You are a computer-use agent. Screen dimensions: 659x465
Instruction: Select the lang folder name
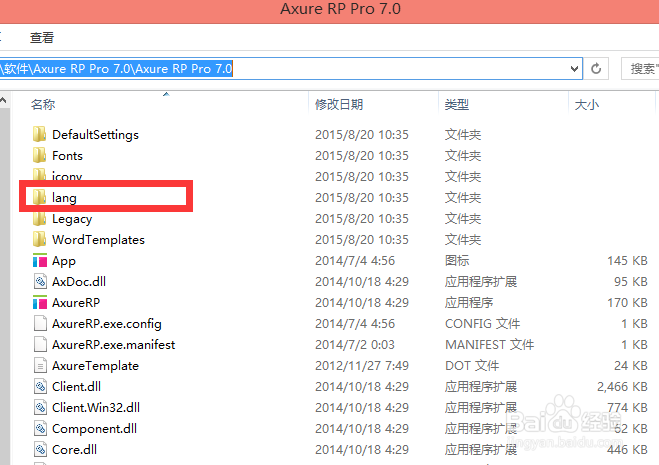[x=64, y=198]
